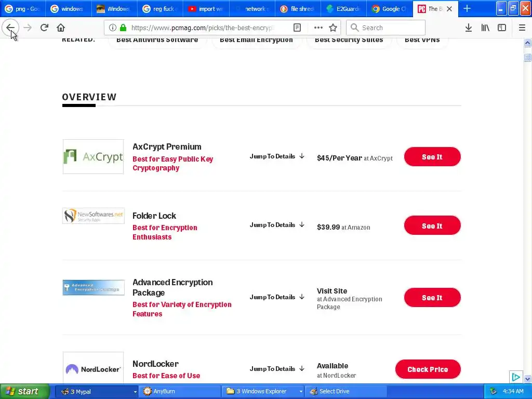The height and width of the screenshot is (399, 532).
Task: Click the AxCrypt logo thumbnail
Action: coord(94,157)
